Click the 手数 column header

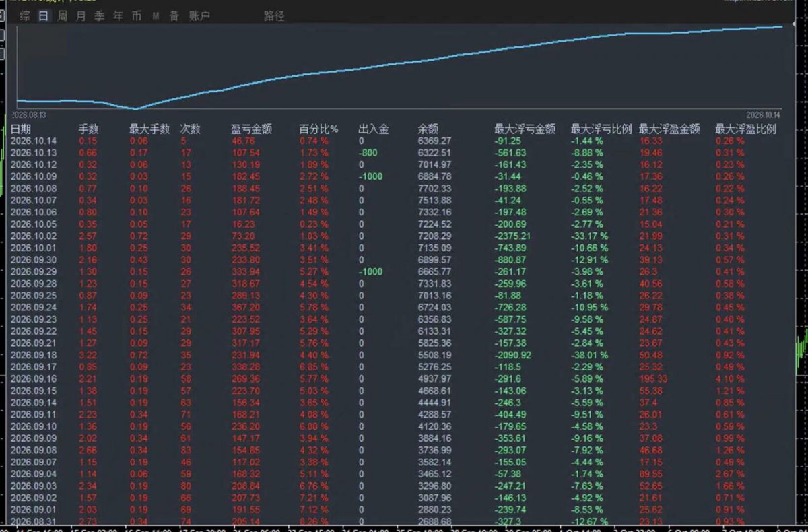(89, 129)
